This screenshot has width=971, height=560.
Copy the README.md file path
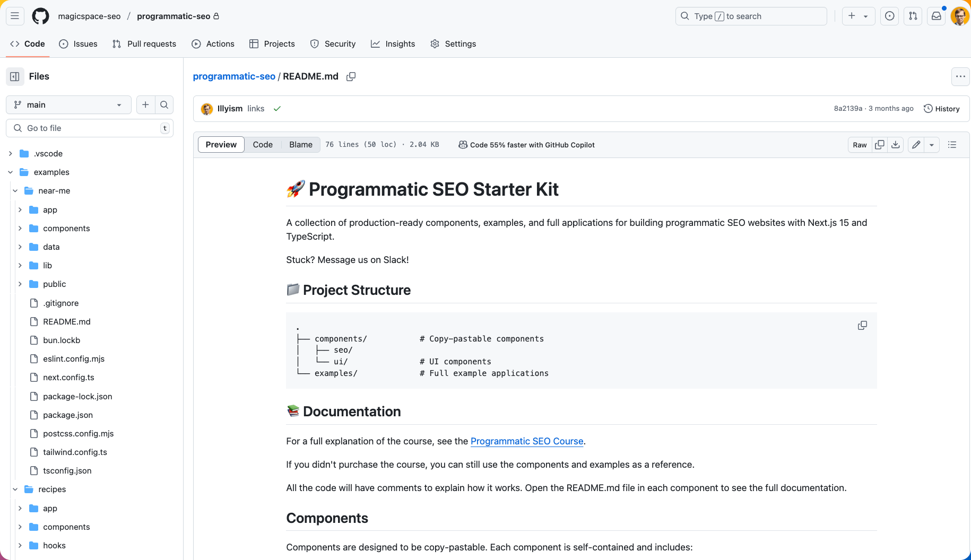click(x=351, y=76)
